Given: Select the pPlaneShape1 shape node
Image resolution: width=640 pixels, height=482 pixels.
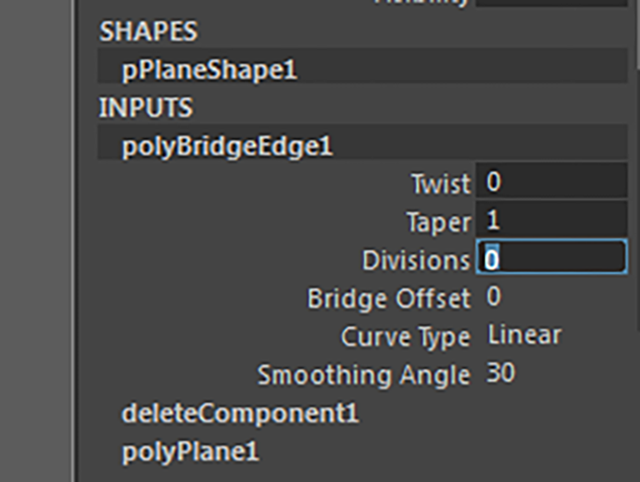Looking at the screenshot, I should 210,70.
